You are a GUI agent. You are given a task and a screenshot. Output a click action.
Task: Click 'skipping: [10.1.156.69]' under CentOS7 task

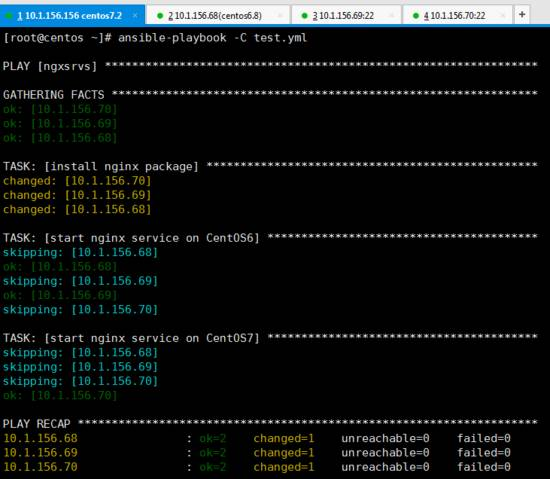coord(81,367)
